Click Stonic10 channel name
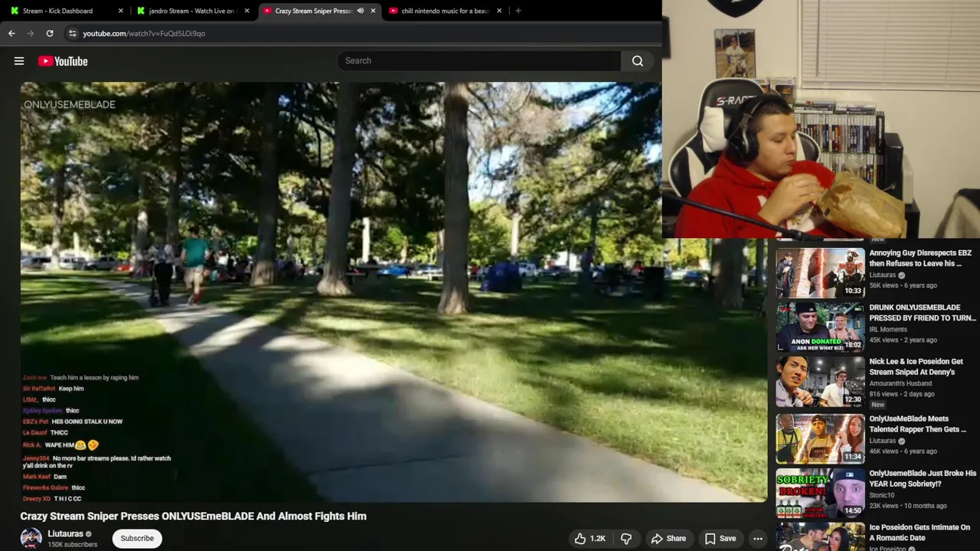Image resolution: width=980 pixels, height=551 pixels. [883, 495]
